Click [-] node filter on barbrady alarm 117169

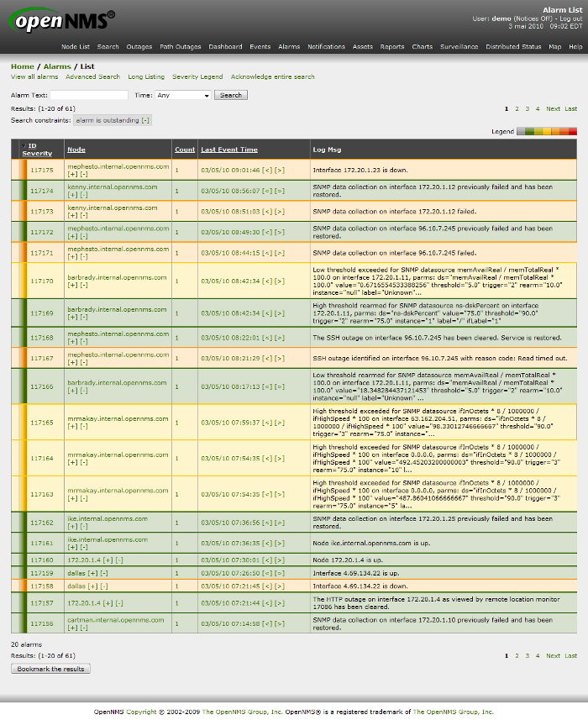pos(82,317)
